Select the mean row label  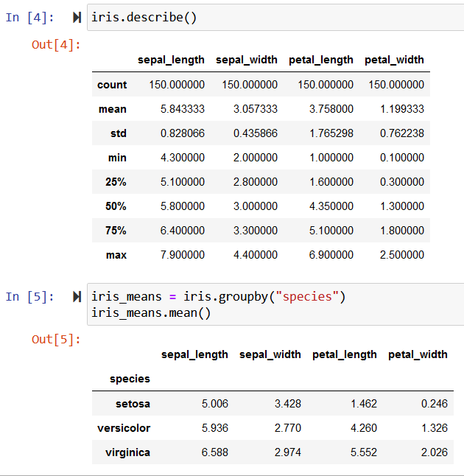coord(113,109)
